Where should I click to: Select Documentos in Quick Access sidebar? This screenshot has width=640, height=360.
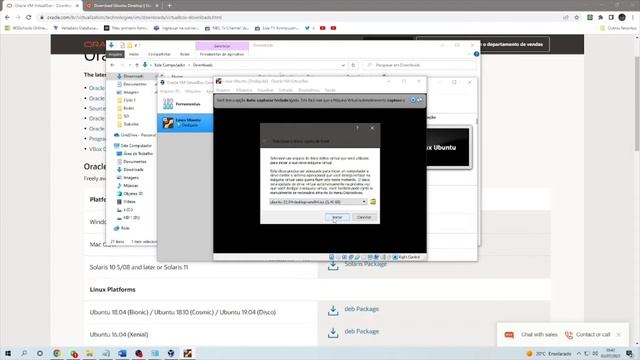tap(134, 84)
